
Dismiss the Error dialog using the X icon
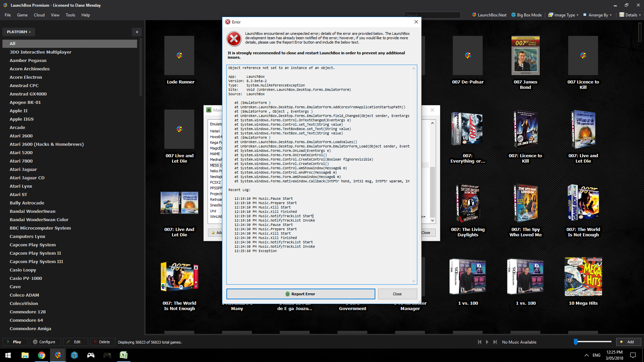point(416,22)
